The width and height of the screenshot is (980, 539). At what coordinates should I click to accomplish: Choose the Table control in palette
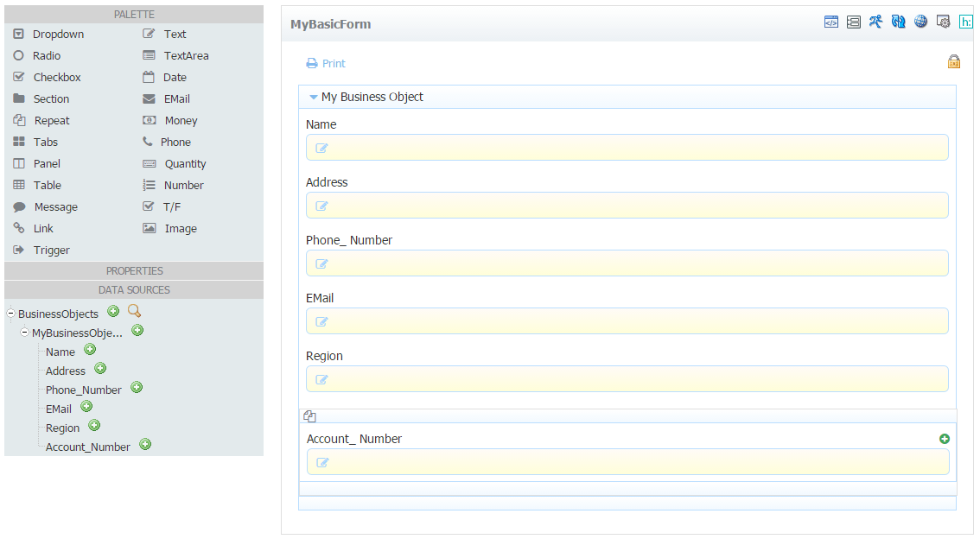click(x=37, y=185)
